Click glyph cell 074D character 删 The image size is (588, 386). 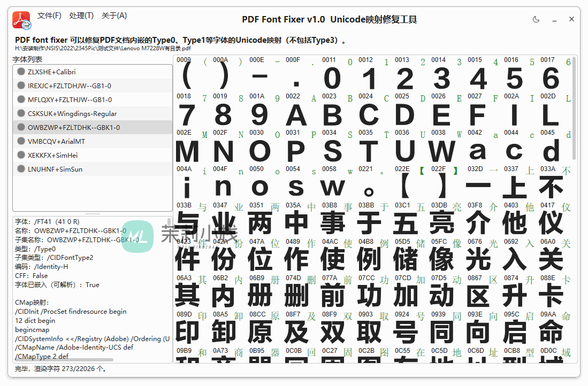[x=301, y=292]
